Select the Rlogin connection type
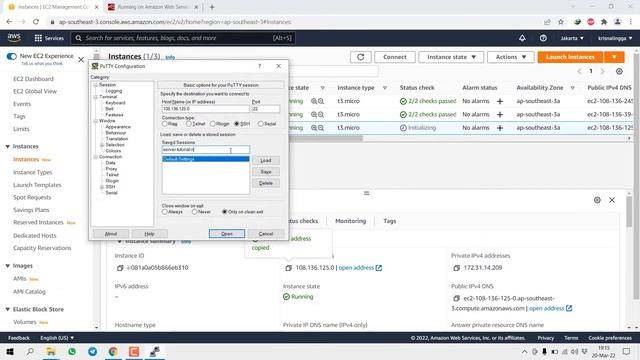Viewport: 640px width, 360px height. [x=213, y=124]
